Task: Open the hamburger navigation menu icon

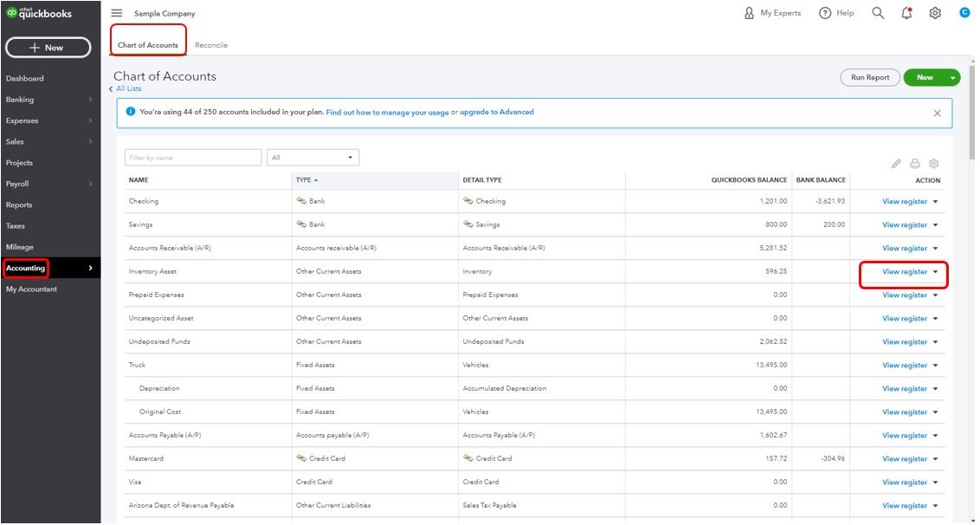Action: tap(117, 13)
